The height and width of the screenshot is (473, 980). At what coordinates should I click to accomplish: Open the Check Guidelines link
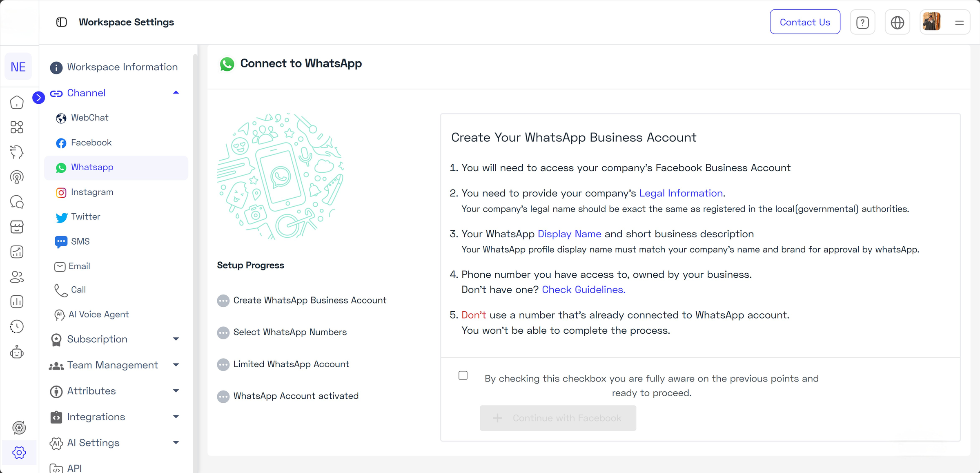tap(584, 290)
